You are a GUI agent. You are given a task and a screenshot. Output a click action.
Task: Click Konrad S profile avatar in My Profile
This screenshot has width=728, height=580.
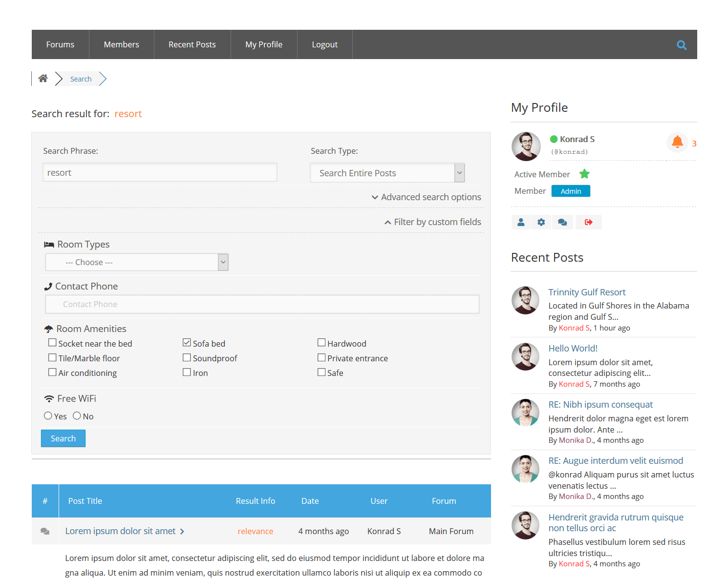pyautogui.click(x=526, y=146)
